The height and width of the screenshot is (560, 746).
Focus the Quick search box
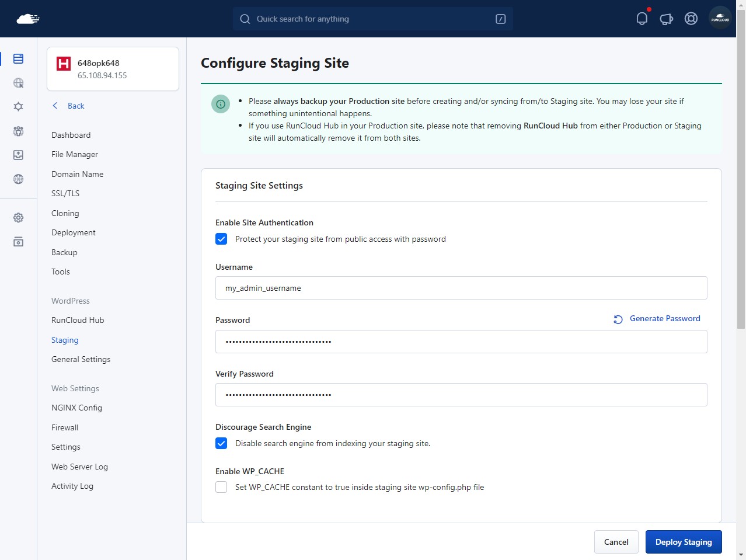coord(372,19)
